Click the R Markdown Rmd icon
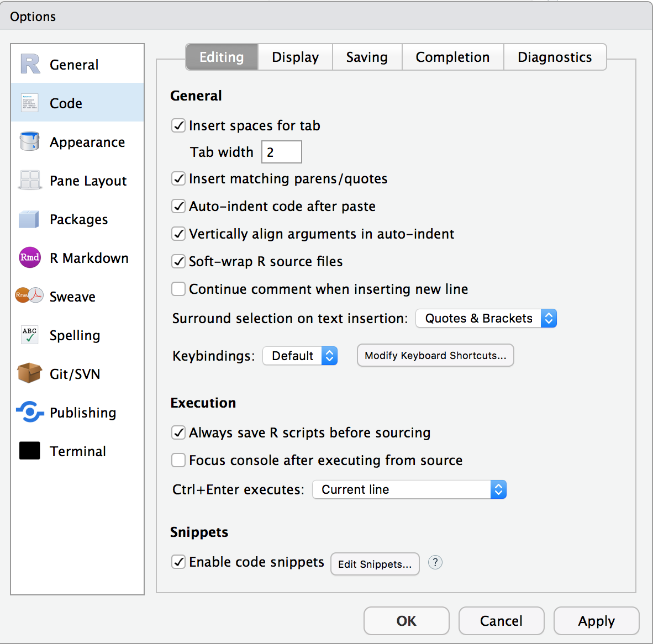Screen dimensions: 653x644 pos(29,257)
